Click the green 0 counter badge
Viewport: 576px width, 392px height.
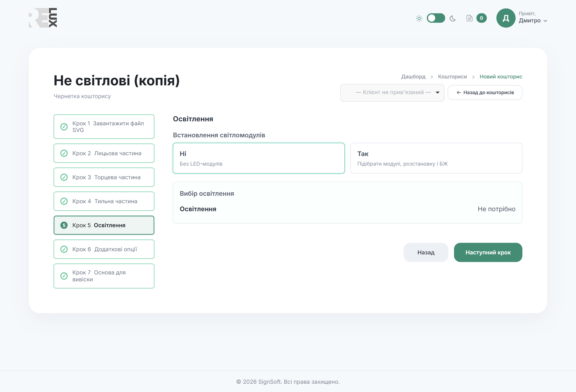(x=481, y=18)
